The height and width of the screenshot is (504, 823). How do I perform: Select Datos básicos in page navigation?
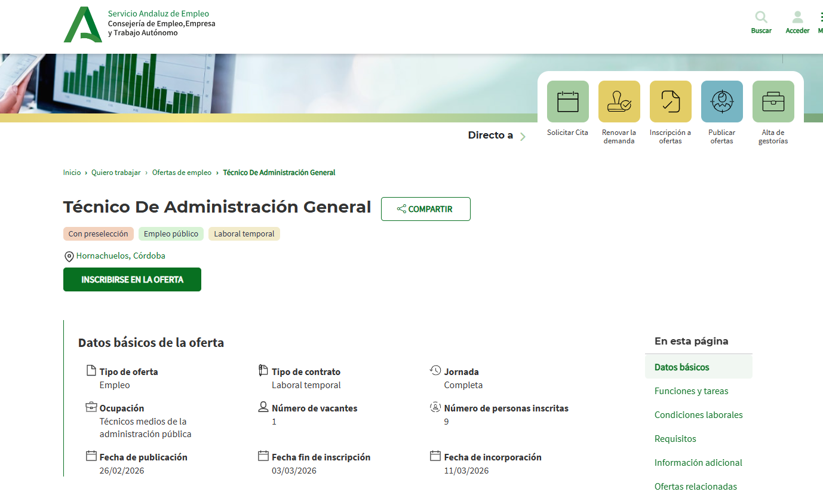(x=681, y=367)
